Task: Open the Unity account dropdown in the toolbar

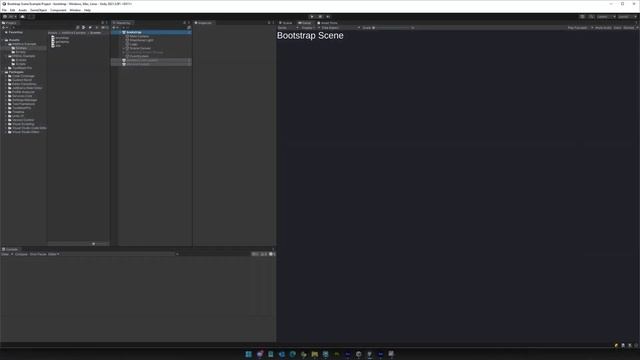Action: 10,17
